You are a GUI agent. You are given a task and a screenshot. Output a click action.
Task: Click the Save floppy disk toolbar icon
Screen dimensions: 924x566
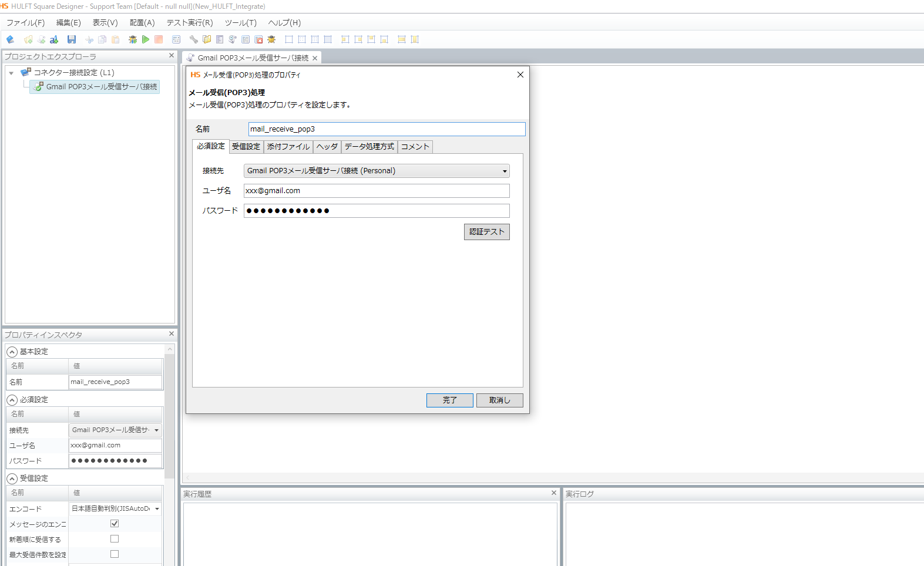(72, 39)
